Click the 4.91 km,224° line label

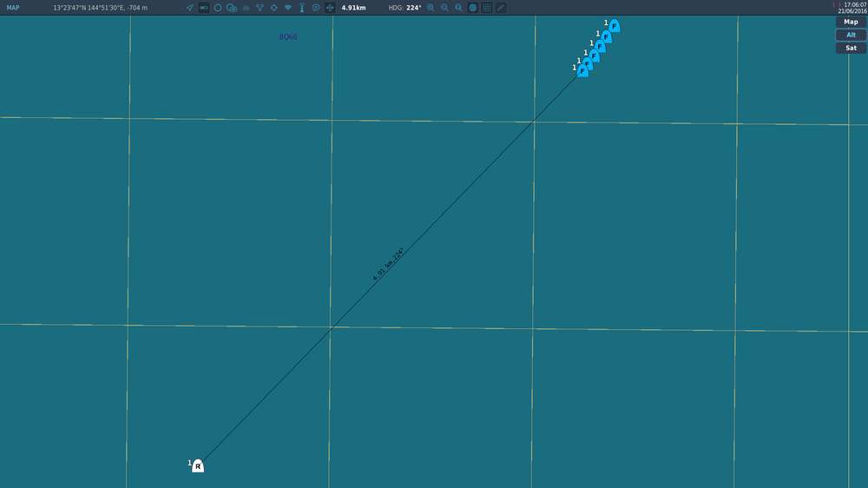coord(388,264)
